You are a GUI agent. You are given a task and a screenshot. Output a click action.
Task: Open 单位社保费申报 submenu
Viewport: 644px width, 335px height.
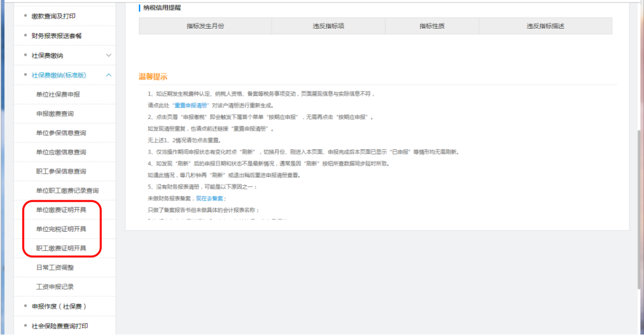(x=58, y=95)
